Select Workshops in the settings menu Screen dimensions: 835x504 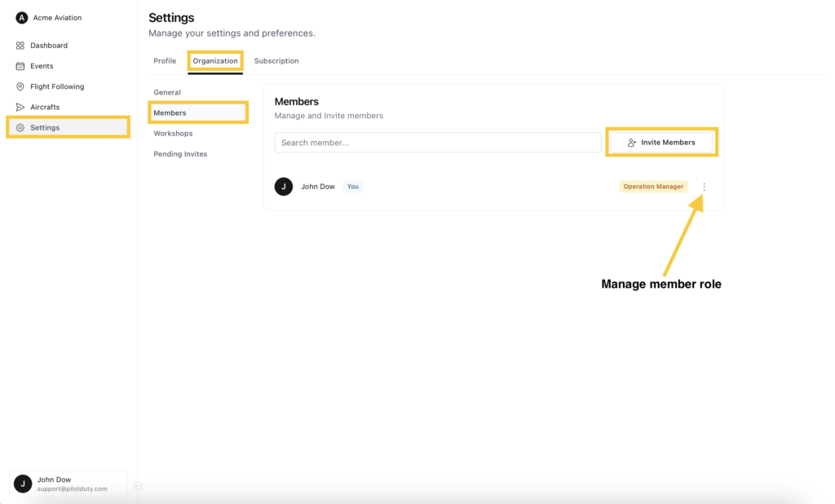coord(173,133)
